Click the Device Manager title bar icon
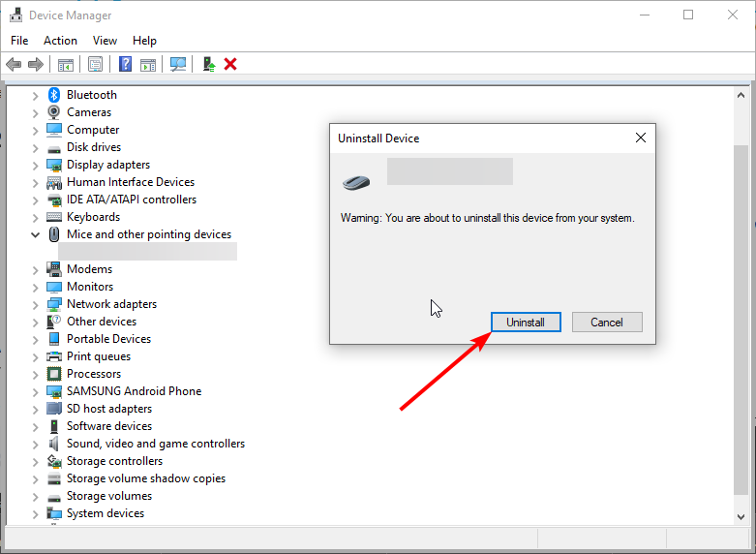The width and height of the screenshot is (756, 554). click(15, 15)
